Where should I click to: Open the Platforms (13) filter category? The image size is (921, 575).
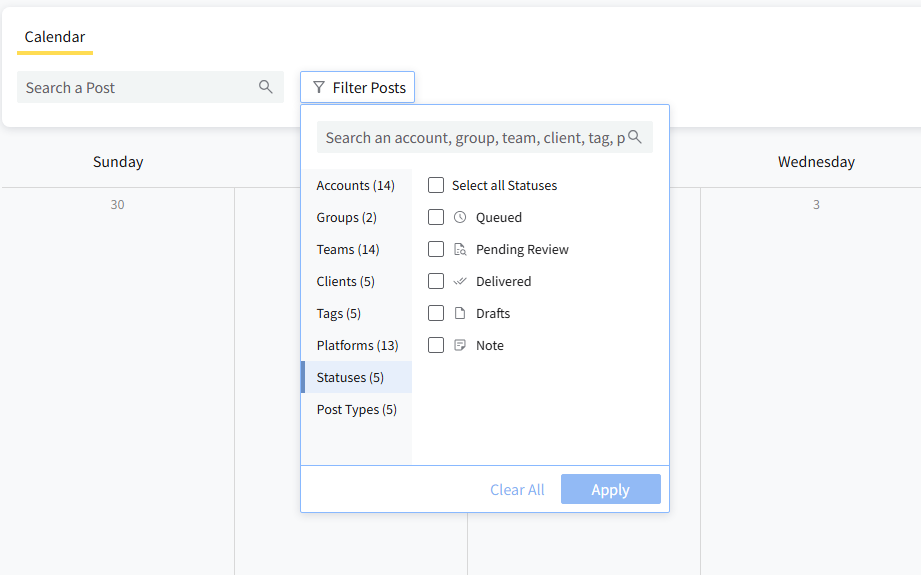[357, 345]
